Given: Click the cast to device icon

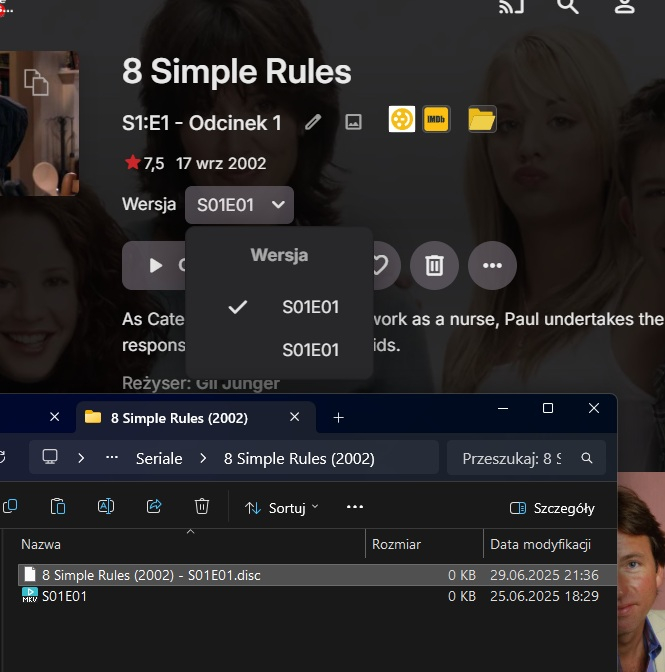Looking at the screenshot, I should [x=511, y=6].
